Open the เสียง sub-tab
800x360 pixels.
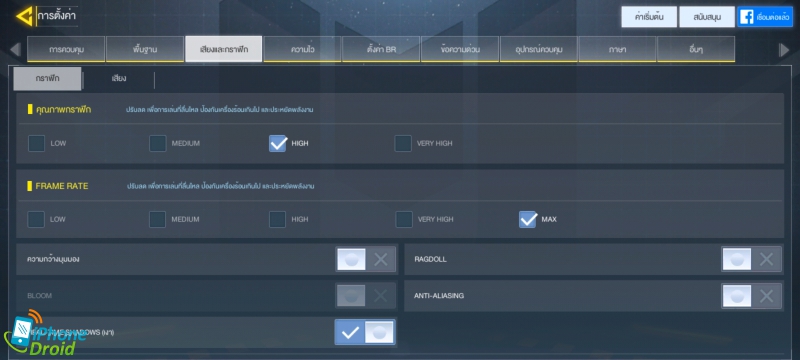click(x=119, y=79)
